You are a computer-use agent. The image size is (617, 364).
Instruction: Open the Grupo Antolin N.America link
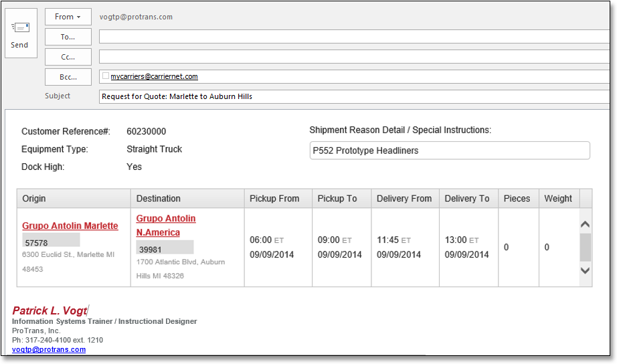[166, 225]
